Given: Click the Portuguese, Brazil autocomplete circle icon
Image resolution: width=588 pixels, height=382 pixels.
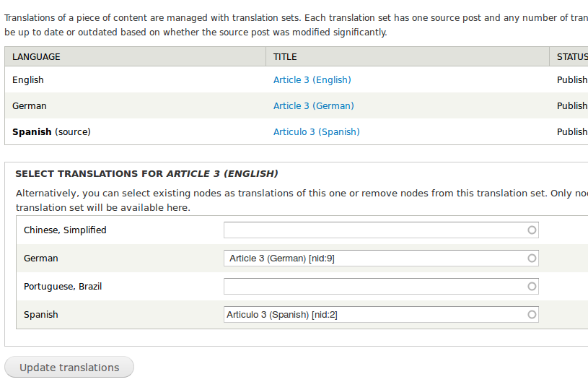Looking at the screenshot, I should click(x=532, y=287).
